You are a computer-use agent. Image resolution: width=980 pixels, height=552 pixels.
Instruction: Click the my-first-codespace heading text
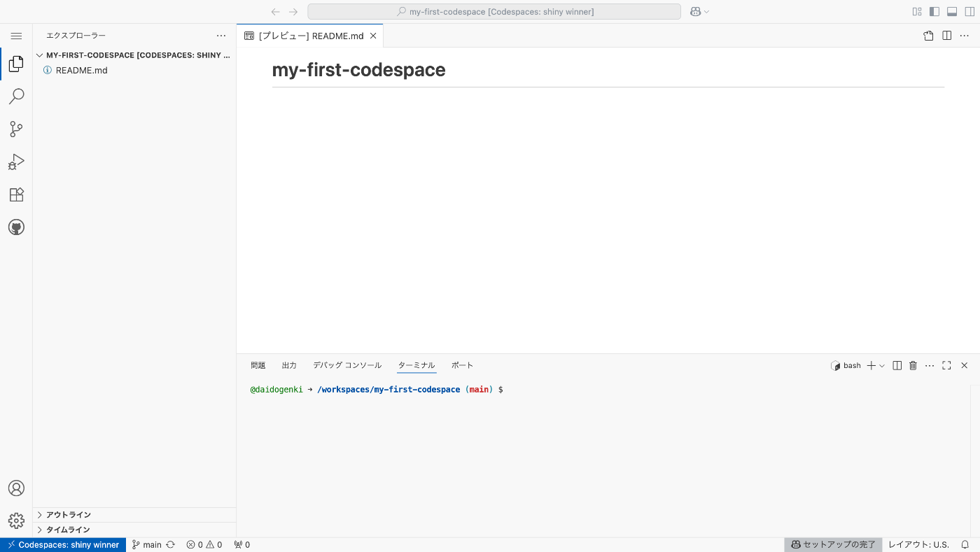358,70
